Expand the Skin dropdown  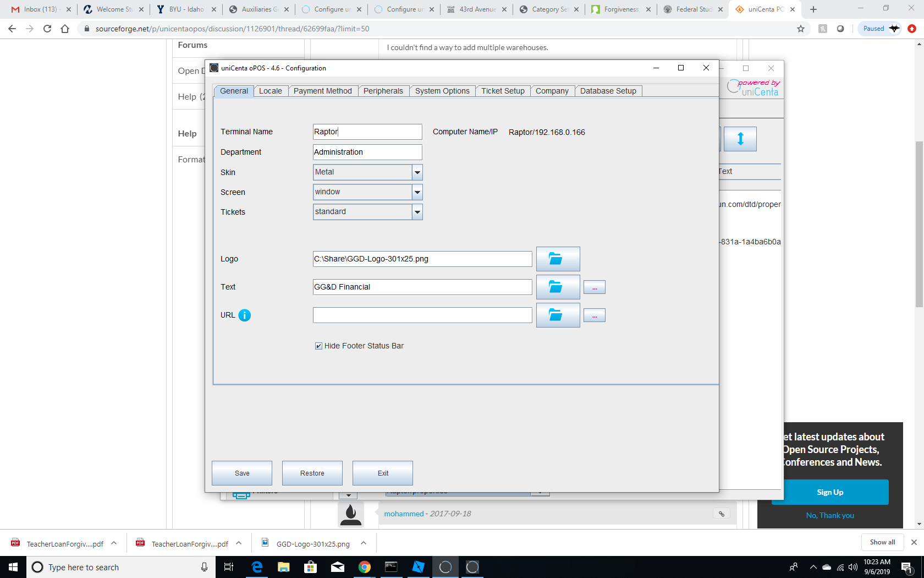click(x=417, y=172)
